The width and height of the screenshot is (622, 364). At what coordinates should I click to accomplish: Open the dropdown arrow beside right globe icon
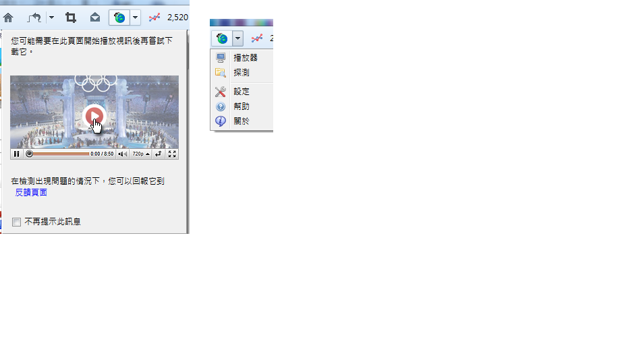(x=237, y=38)
